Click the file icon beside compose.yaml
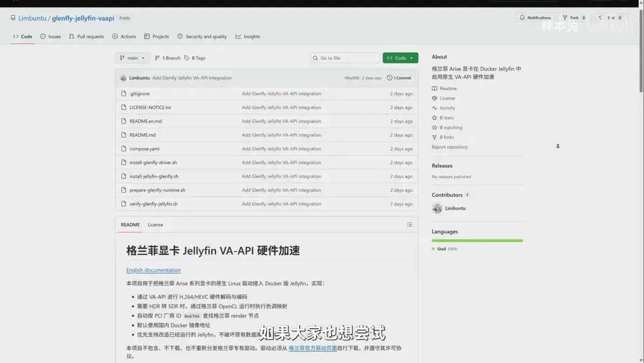Viewport: 644px width, 363px height. 124,149
